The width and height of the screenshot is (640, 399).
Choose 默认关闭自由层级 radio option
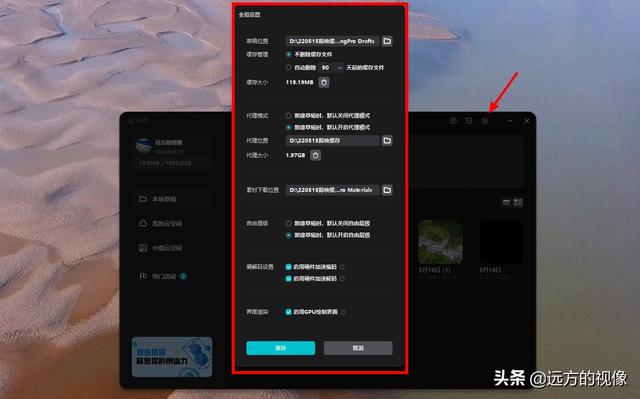[x=289, y=224]
